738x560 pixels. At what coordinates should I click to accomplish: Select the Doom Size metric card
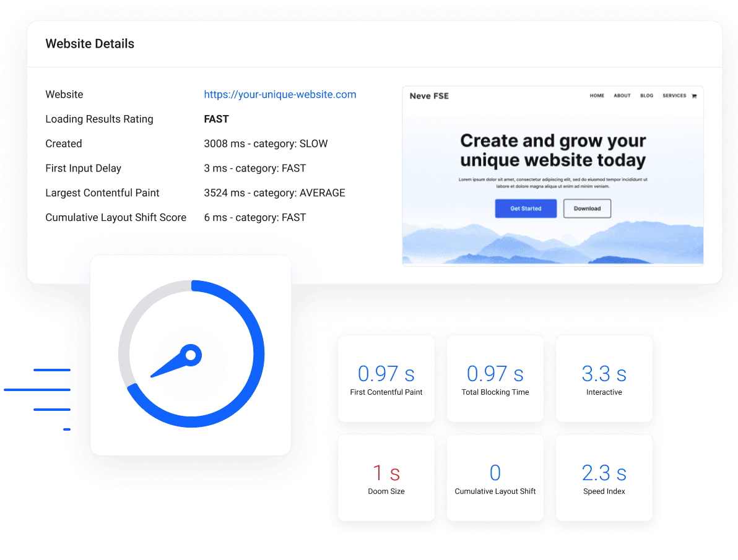click(386, 478)
